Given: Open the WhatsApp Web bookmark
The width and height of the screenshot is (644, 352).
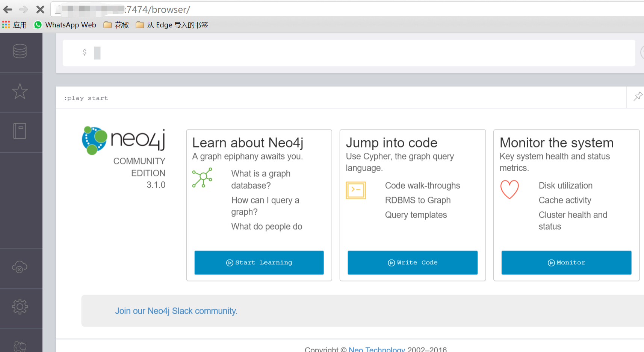Looking at the screenshot, I should (65, 25).
